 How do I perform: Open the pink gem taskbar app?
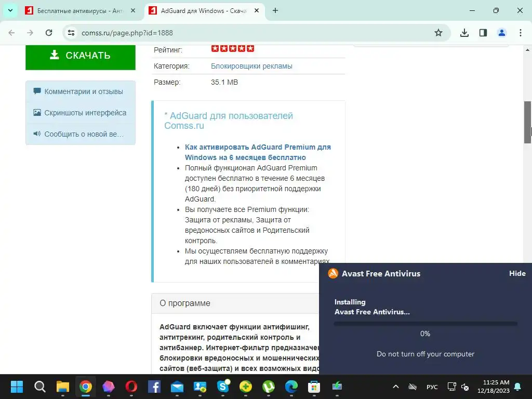click(109, 387)
